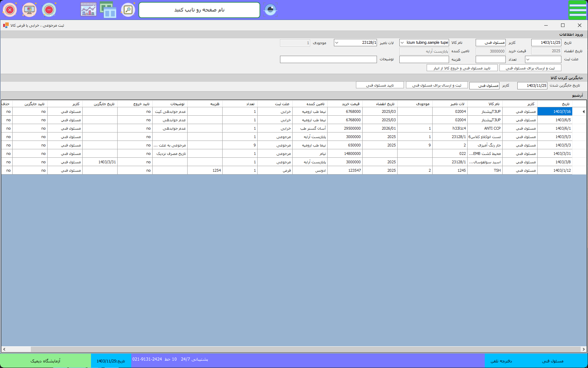Click مسئول فنی in bottom bar
The width and height of the screenshot is (588, 368).
tap(553, 361)
